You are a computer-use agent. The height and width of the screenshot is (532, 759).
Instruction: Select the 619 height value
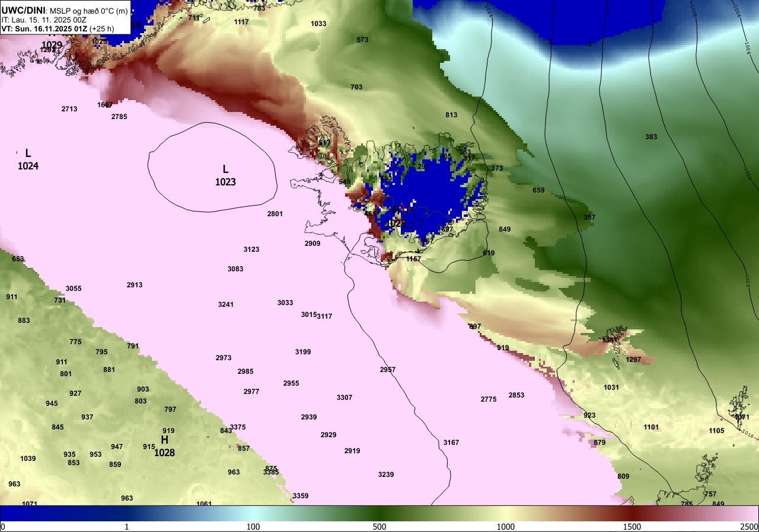tap(489, 253)
